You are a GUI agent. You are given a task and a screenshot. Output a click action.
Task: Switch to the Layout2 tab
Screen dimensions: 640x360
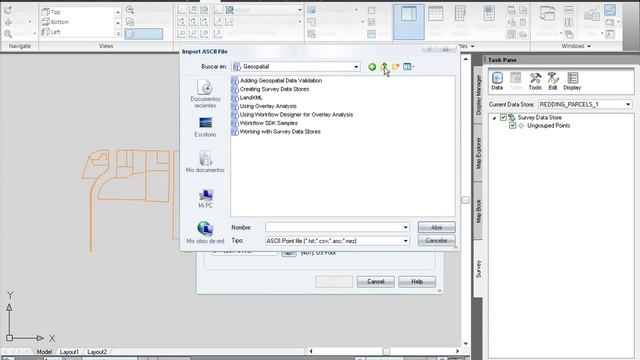(97, 351)
